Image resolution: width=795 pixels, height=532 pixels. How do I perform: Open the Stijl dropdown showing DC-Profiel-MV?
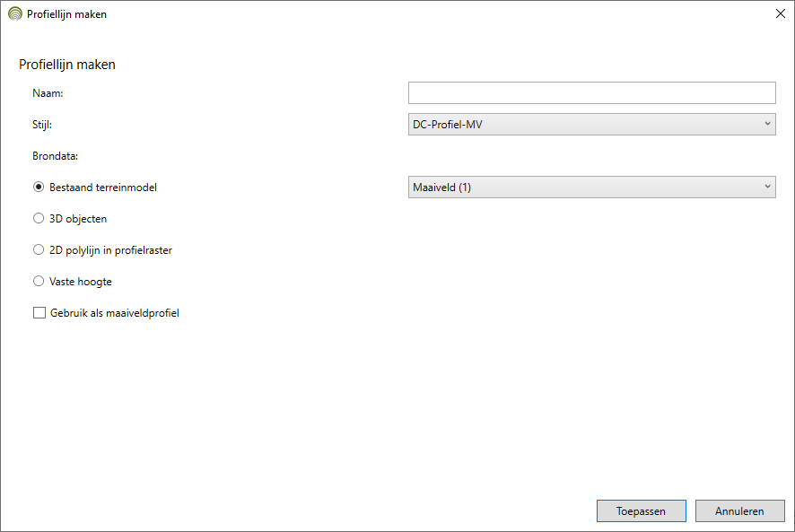click(x=591, y=124)
